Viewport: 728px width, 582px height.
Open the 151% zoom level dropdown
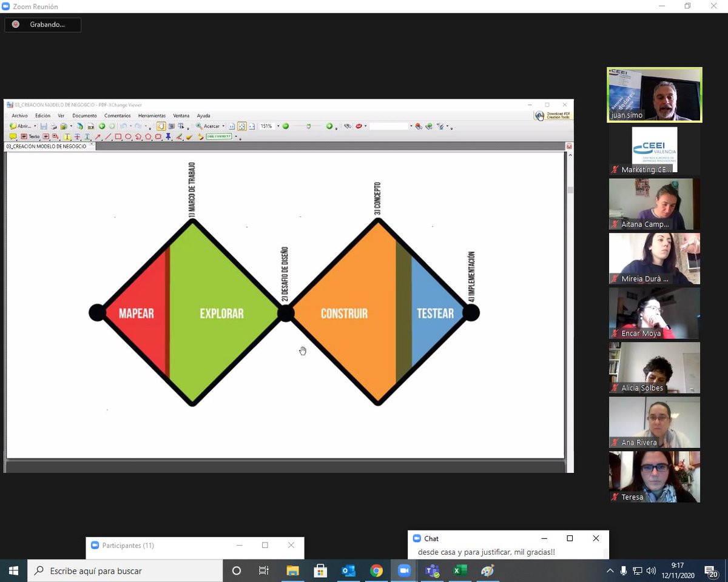coord(278,126)
